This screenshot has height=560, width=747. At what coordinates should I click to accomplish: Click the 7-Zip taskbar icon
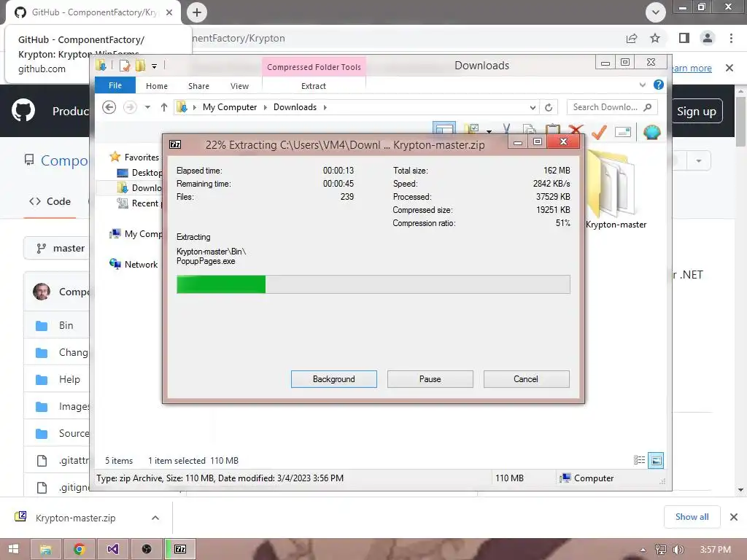180,549
